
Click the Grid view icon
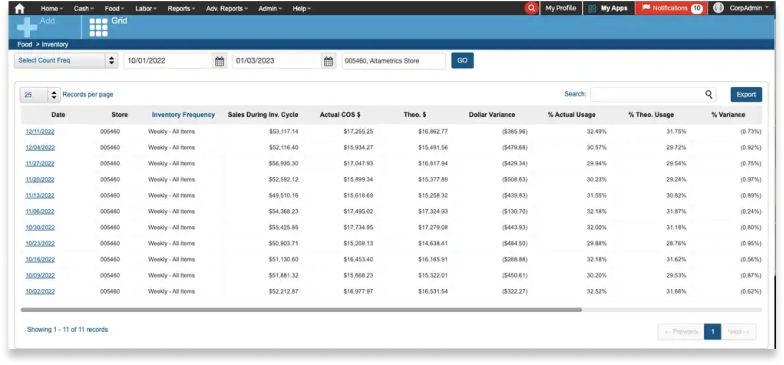[98, 28]
